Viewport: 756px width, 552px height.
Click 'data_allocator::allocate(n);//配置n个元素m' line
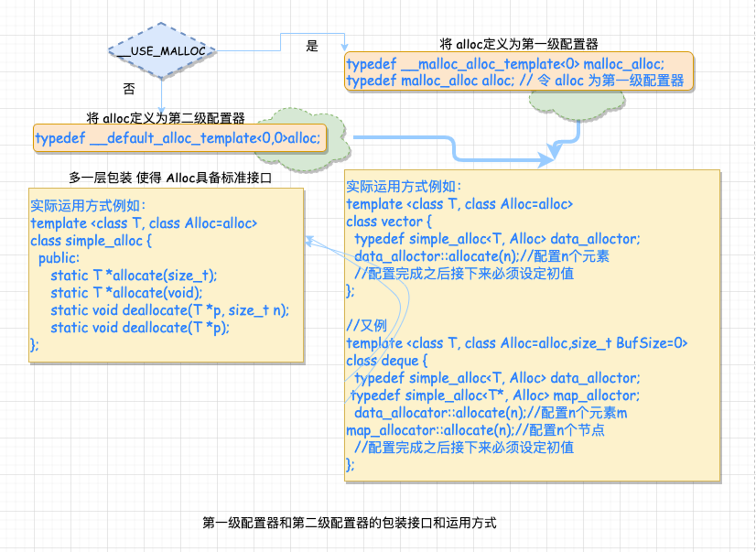(491, 413)
